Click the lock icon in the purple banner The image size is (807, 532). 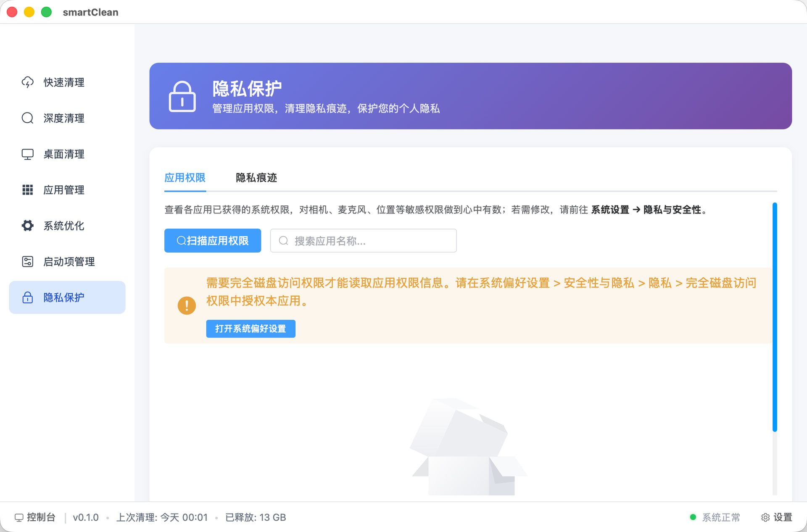coord(182,96)
